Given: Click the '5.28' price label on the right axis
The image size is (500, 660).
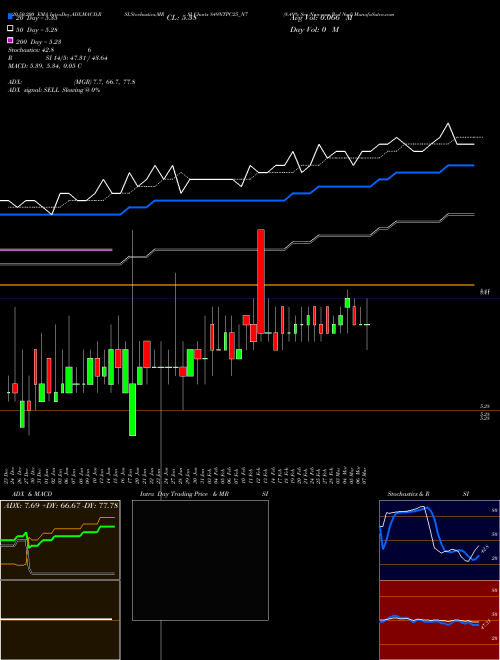Looking at the screenshot, I should 485,407.
